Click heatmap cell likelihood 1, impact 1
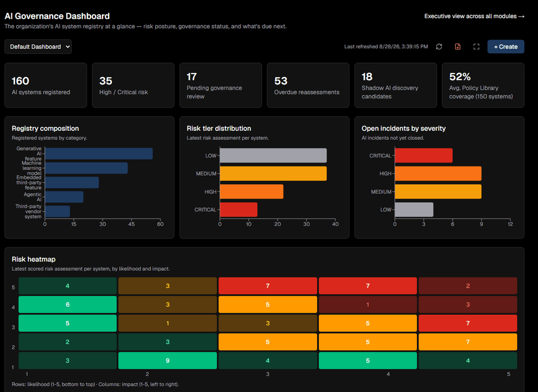The height and width of the screenshot is (392, 538). click(x=67, y=360)
